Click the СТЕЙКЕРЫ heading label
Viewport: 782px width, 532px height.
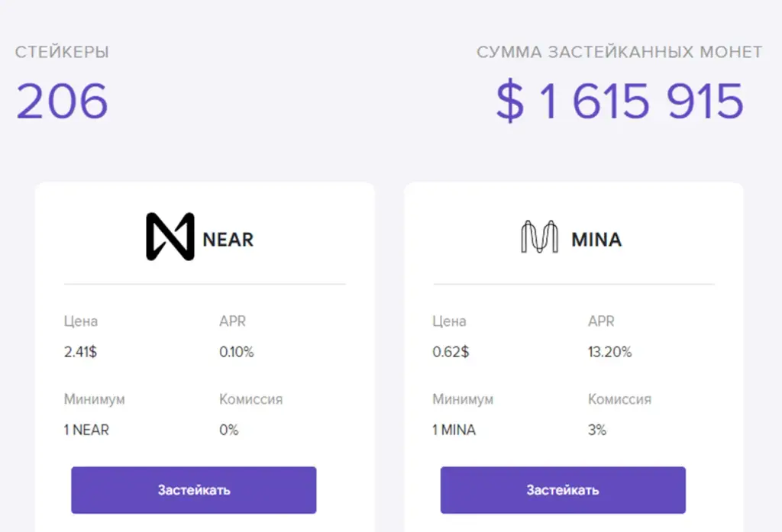pyautogui.click(x=62, y=52)
